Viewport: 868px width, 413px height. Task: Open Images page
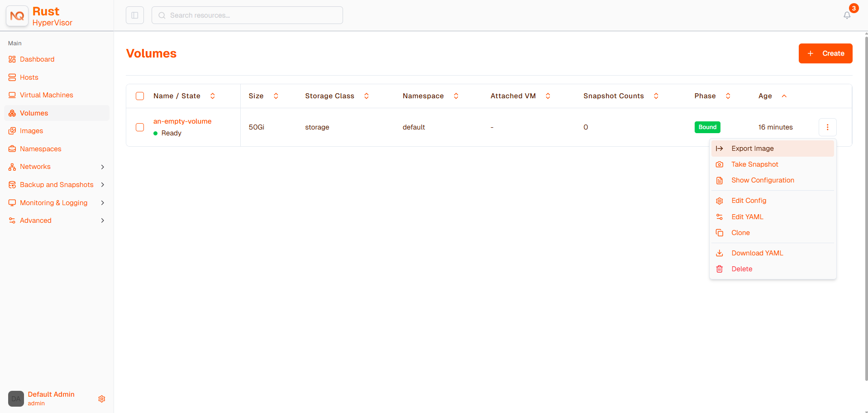tap(57, 131)
